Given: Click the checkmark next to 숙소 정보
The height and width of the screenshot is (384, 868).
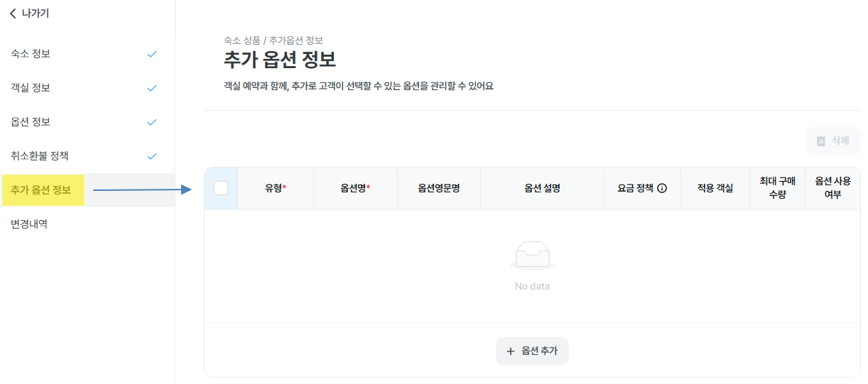Looking at the screenshot, I should (x=151, y=54).
